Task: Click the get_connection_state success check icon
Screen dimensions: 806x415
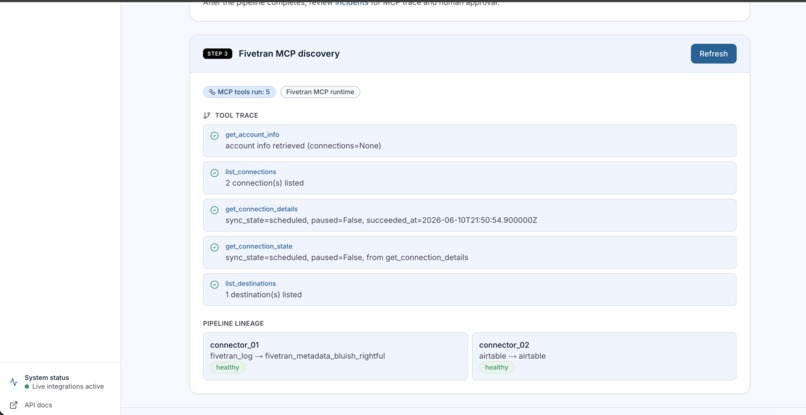Action: [x=214, y=247]
